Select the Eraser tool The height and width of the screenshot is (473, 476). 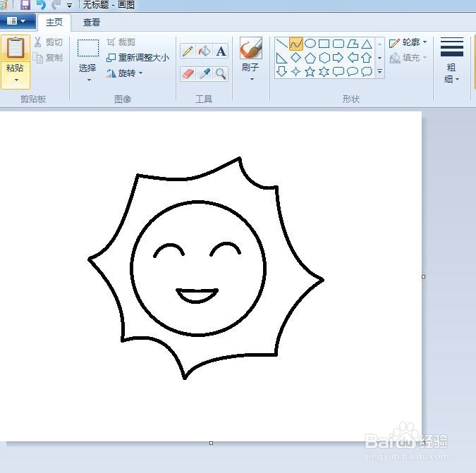(x=188, y=74)
